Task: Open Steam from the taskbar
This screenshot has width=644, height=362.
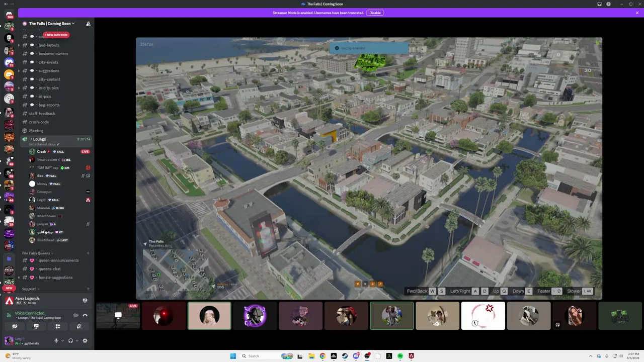Action: [x=345, y=356]
